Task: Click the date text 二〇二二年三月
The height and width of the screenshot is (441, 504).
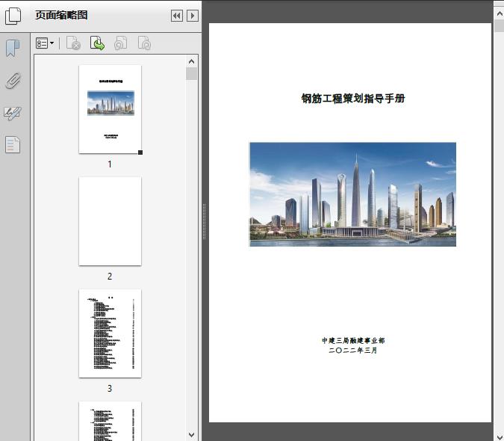Action: (x=352, y=350)
